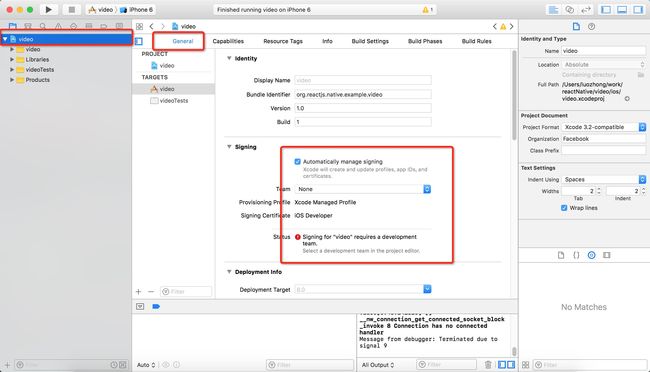The image size is (650, 372).
Task: Toggle the debug area visibility
Action: [622, 10]
